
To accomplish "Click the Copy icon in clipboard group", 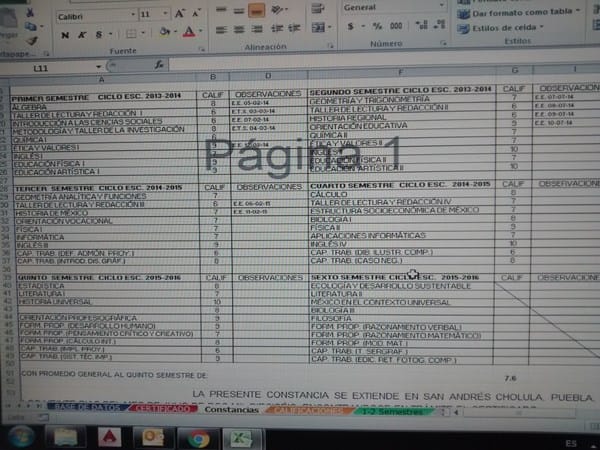I will click(x=31, y=27).
